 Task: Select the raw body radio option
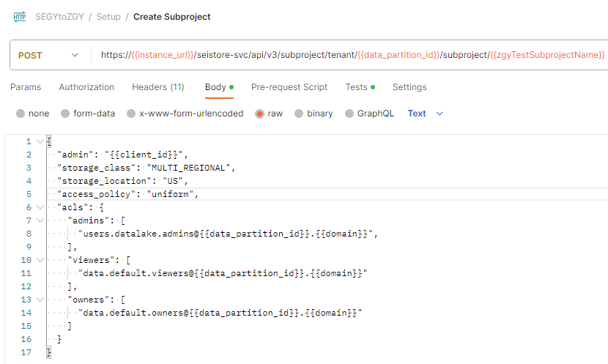259,114
